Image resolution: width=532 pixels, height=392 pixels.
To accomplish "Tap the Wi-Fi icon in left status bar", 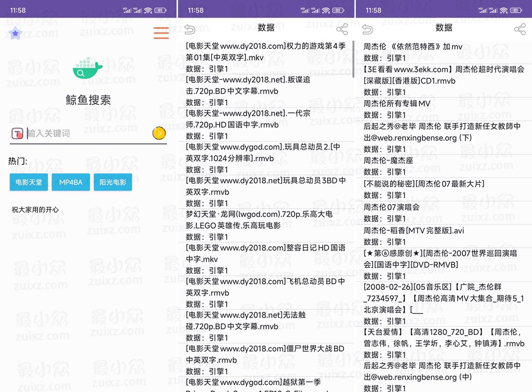I will [148, 11].
